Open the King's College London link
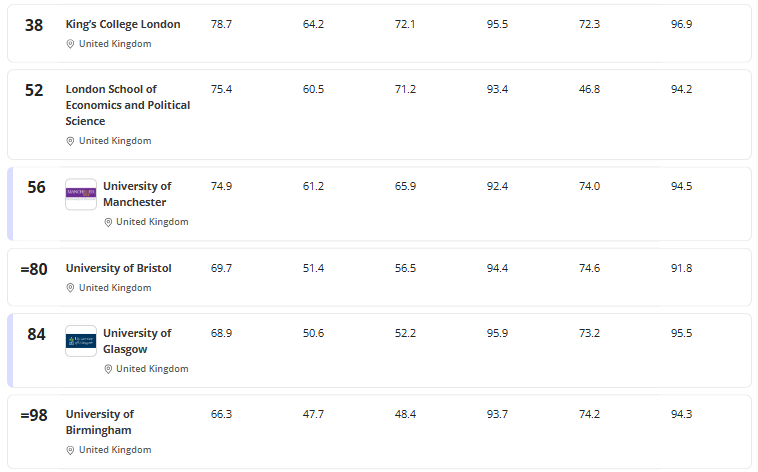This screenshot has width=758, height=472. tap(123, 24)
